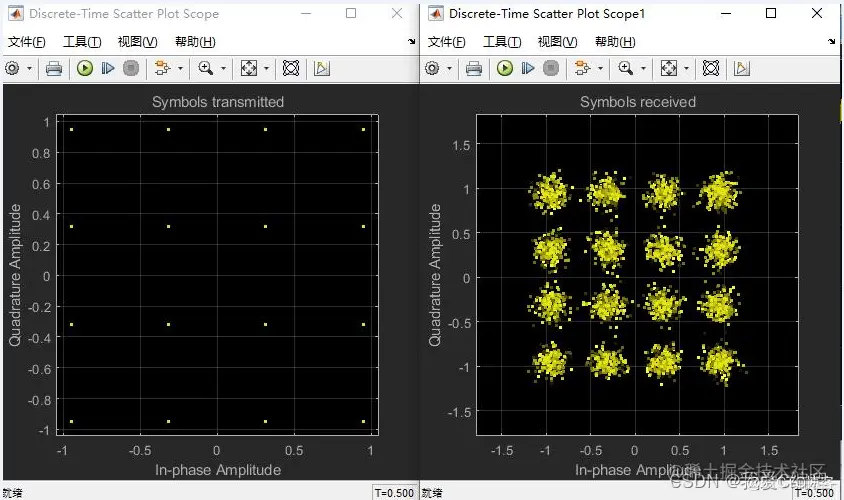Image resolution: width=844 pixels, height=500 pixels.
Task: Step forward in Scope1 window toolbar
Action: click(528, 68)
